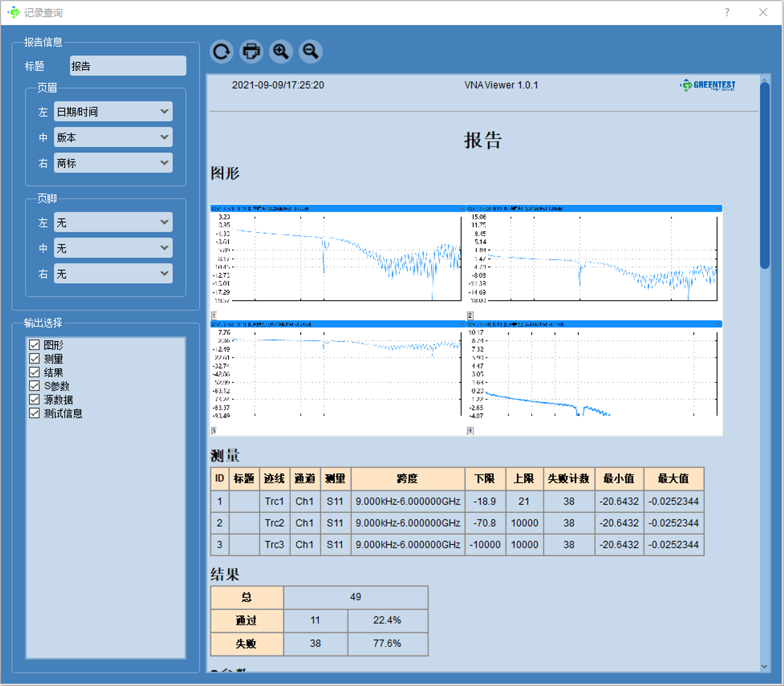Click the app logo in title bar
The height and width of the screenshot is (686, 784).
coord(13,12)
